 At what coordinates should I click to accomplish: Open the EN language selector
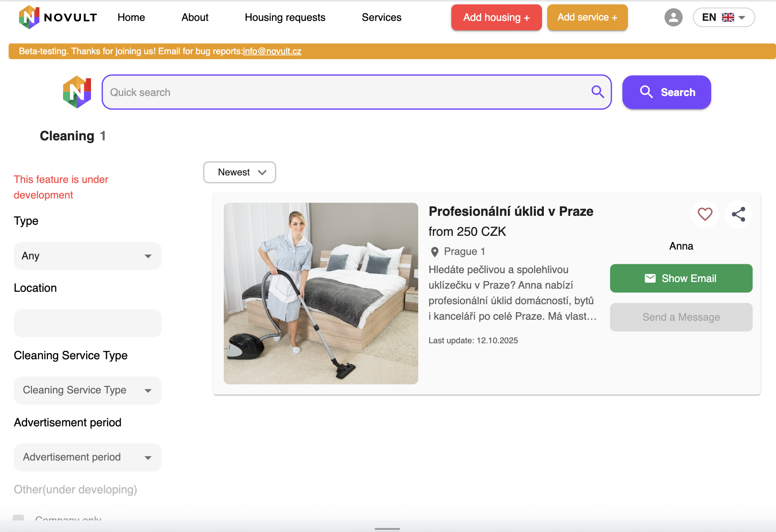(723, 17)
